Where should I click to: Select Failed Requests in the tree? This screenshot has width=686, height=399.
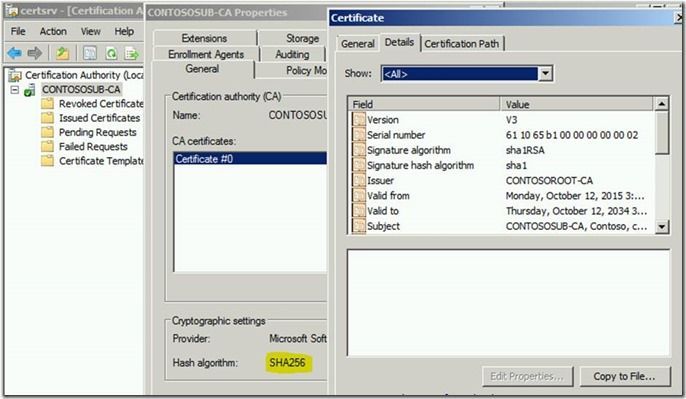(93, 147)
